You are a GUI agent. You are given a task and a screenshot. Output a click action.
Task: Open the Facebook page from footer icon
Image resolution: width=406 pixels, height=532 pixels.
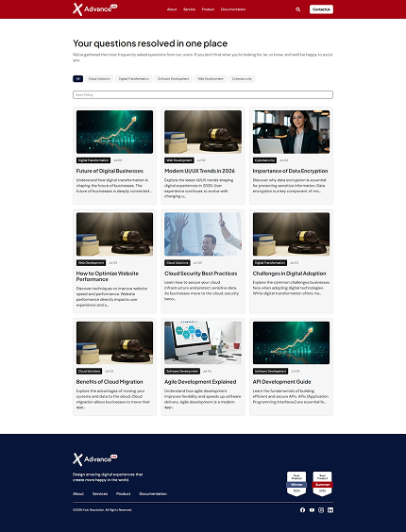coord(302,510)
